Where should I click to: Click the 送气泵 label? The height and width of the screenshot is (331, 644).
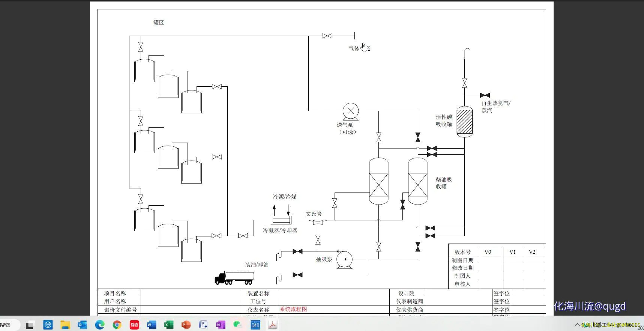point(345,125)
